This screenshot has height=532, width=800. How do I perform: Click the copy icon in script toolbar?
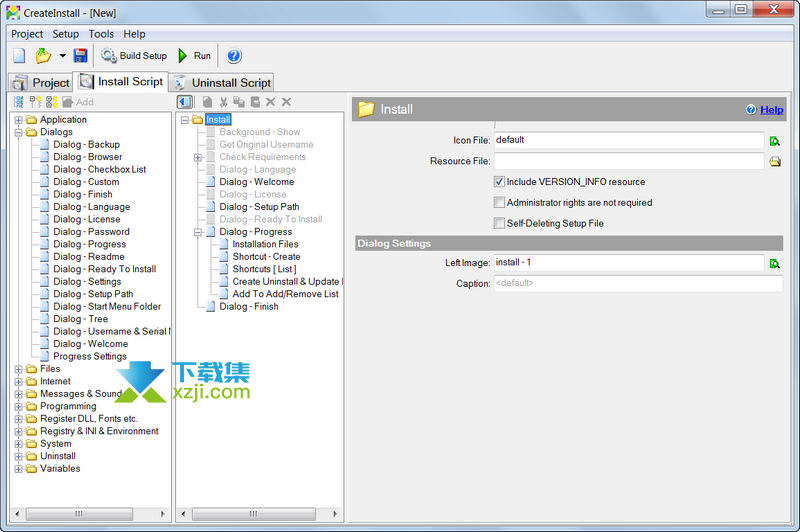click(239, 102)
